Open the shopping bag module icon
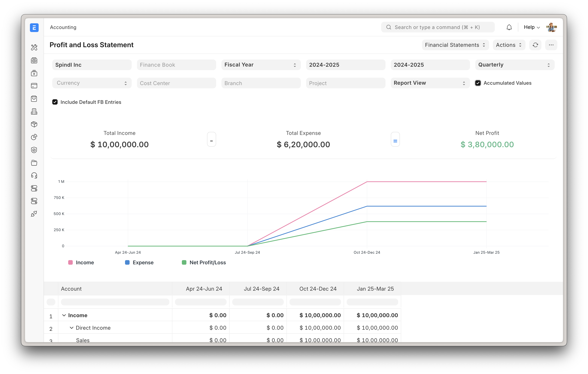The image size is (588, 374). tap(34, 99)
